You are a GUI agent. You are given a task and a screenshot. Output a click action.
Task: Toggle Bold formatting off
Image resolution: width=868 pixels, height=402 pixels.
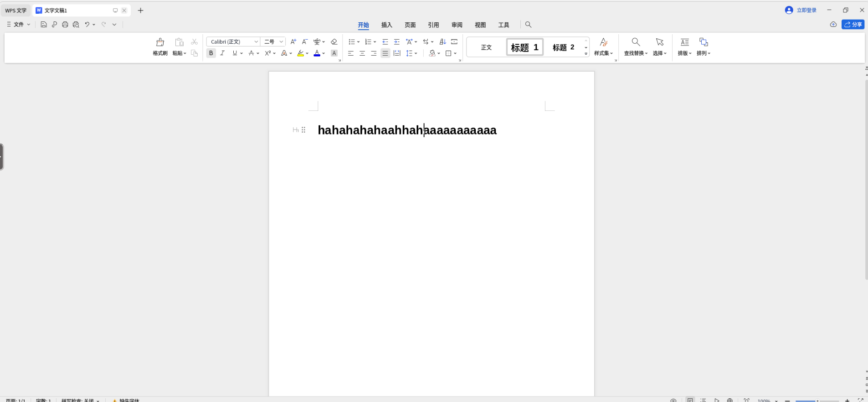211,53
